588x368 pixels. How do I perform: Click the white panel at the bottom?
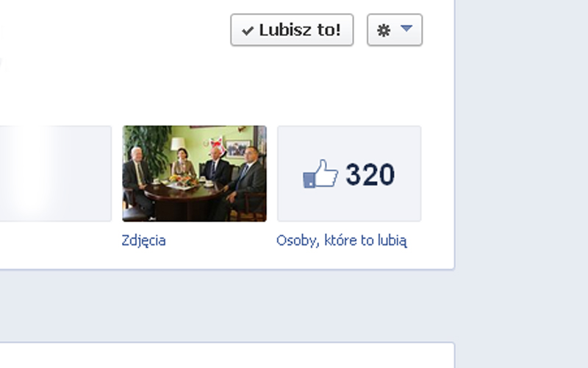[227, 355]
